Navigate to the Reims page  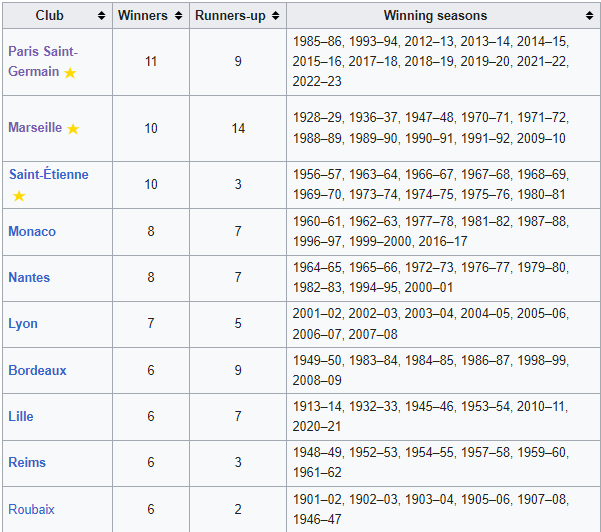click(27, 463)
